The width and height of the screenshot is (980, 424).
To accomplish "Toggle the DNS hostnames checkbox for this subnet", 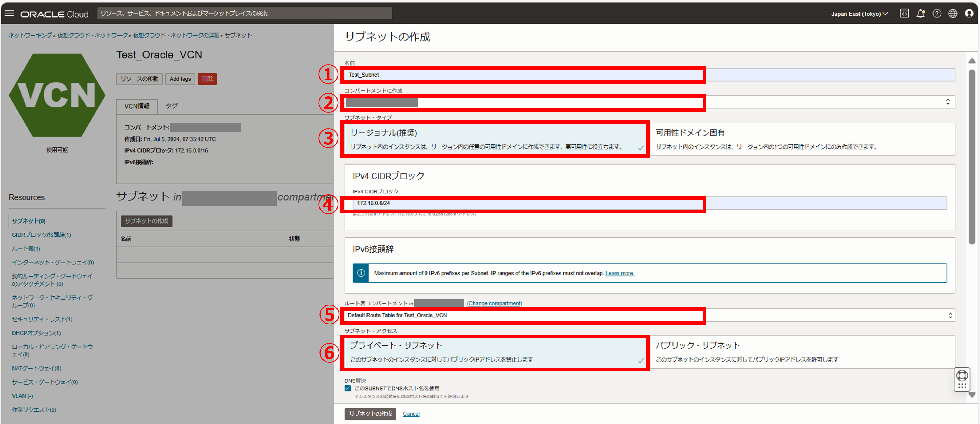I will (x=348, y=388).
